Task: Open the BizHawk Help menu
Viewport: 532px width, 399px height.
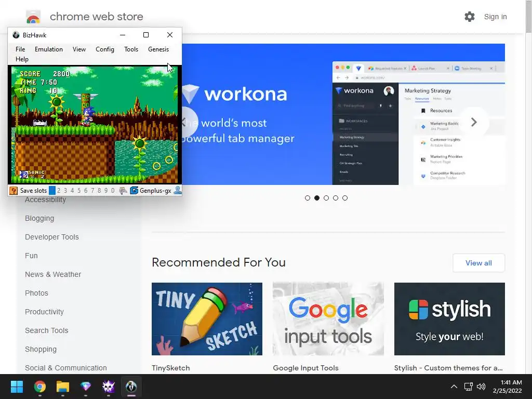Action: (22, 59)
